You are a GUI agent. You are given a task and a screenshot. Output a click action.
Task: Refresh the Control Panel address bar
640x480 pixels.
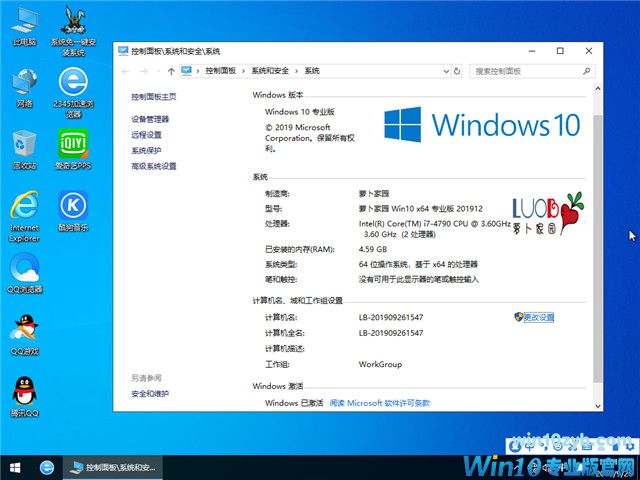tap(457, 71)
